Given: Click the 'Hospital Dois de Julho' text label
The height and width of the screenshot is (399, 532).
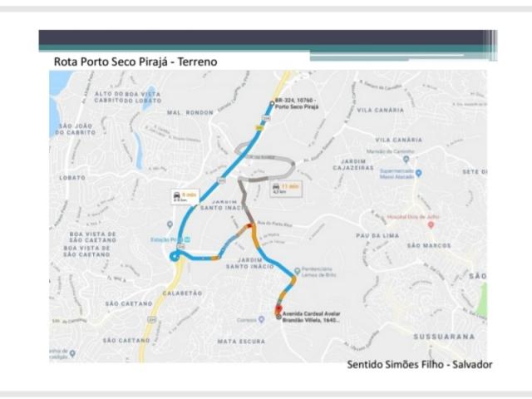Looking at the screenshot, I should tap(413, 216).
